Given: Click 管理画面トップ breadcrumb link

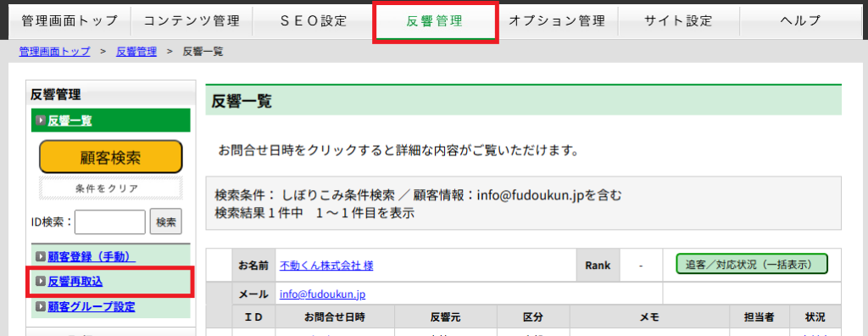Looking at the screenshot, I should pyautogui.click(x=54, y=52).
